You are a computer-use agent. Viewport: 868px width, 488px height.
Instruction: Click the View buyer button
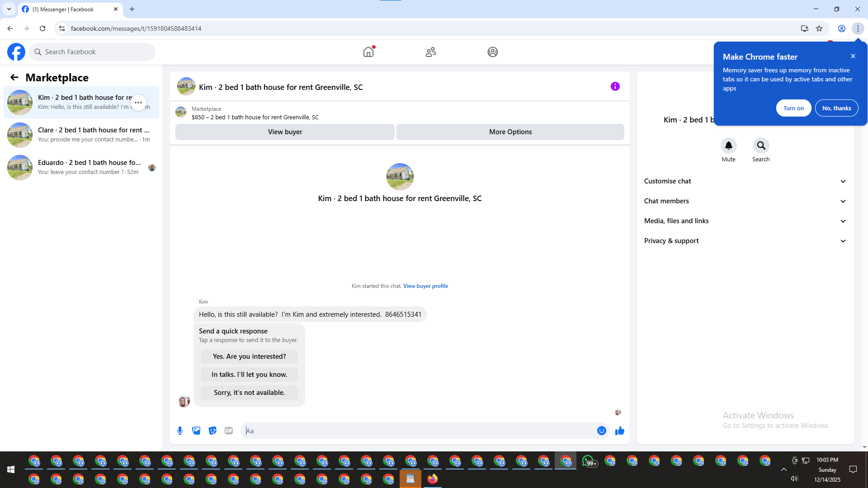[x=285, y=132]
